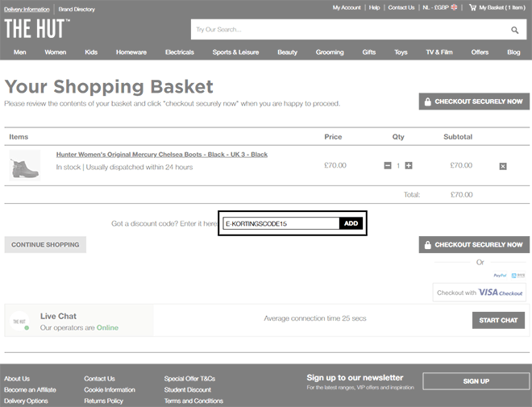
Task: Focus the Try Our Search field
Action: coord(350,30)
